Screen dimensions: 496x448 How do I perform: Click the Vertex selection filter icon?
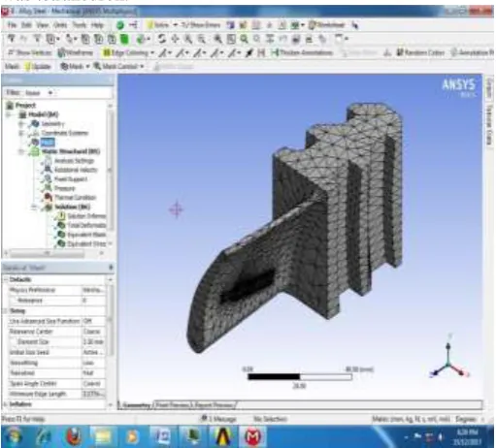click(x=85, y=39)
